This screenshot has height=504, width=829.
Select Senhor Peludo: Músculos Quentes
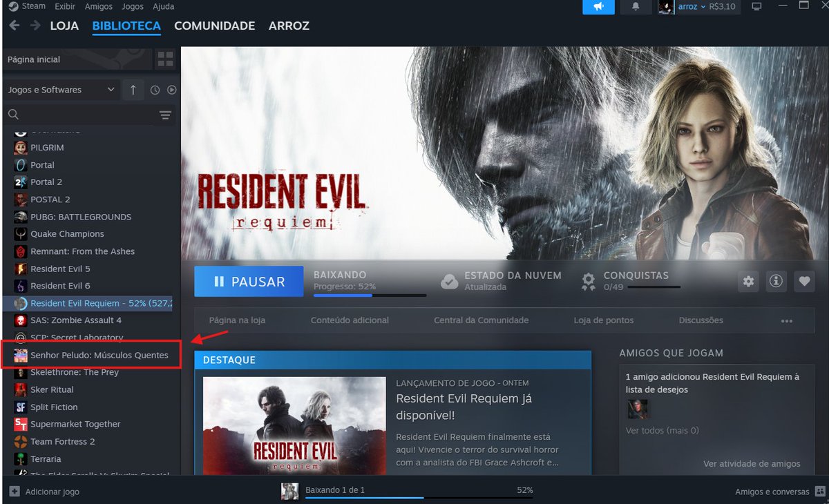(x=91, y=355)
